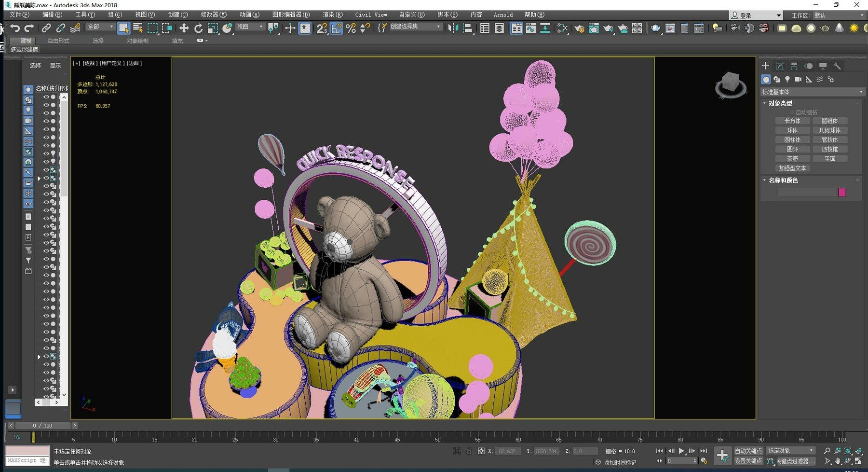Open the 登录 sign-in dropdown
This screenshot has height=472, width=868.
coord(756,15)
